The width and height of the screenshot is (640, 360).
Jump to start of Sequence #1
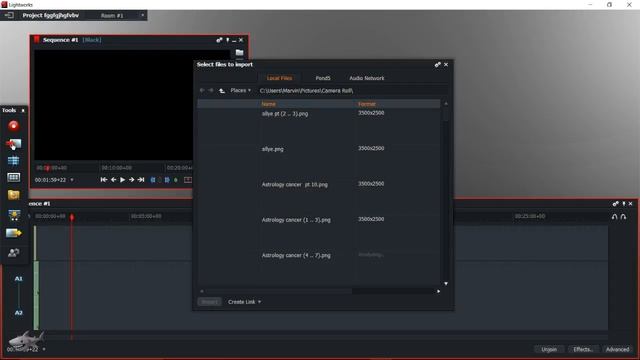(104, 180)
